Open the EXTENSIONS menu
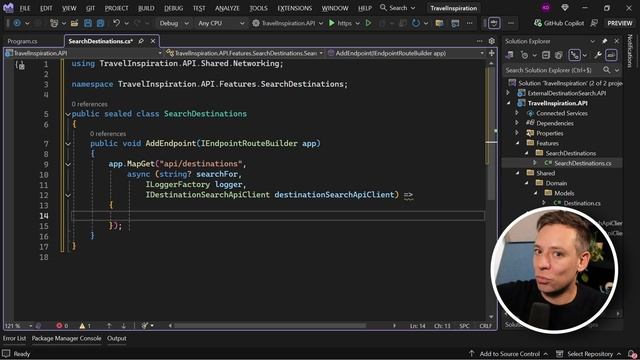 coord(294,8)
